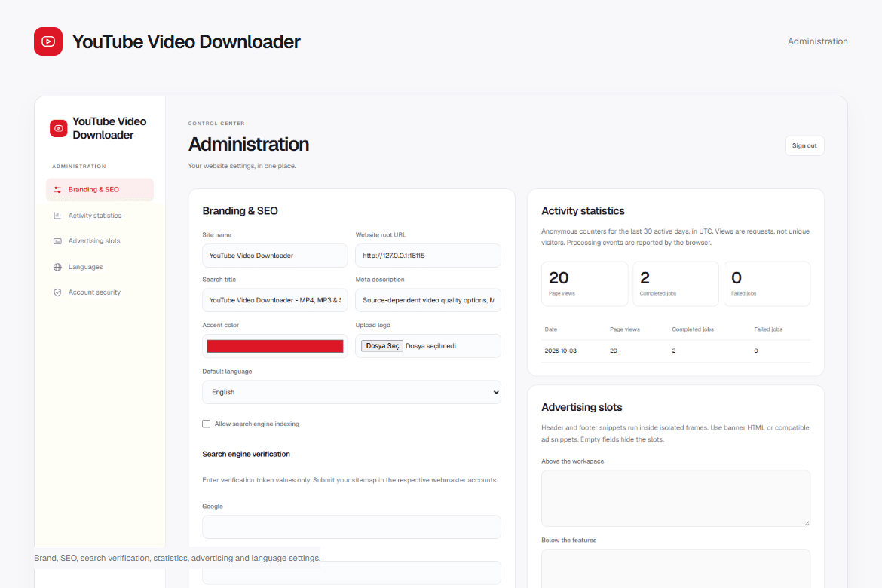882x588 pixels.
Task: Click the Above the workspace textarea
Action: (675, 498)
